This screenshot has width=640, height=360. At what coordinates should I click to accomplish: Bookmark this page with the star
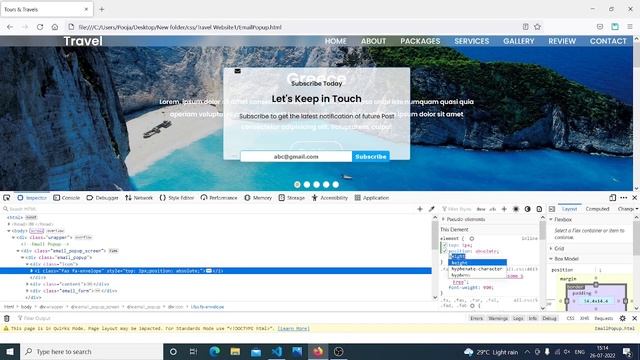pyautogui.click(x=538, y=27)
